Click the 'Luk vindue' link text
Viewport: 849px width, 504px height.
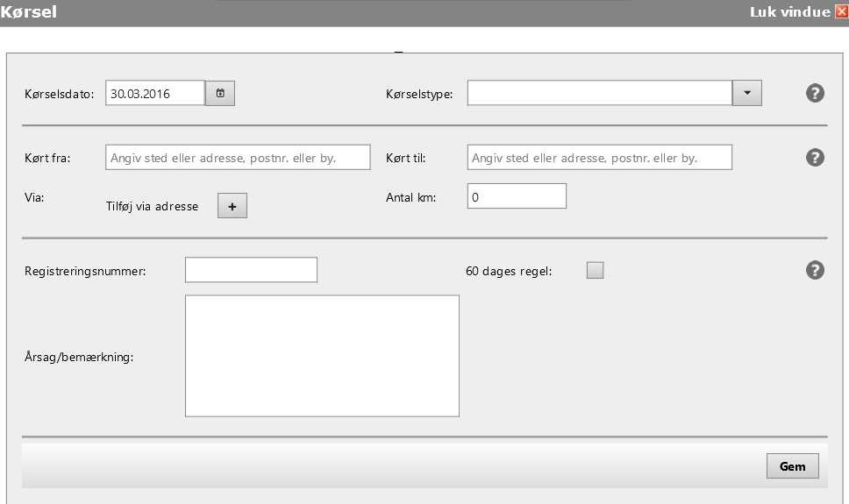[789, 12]
